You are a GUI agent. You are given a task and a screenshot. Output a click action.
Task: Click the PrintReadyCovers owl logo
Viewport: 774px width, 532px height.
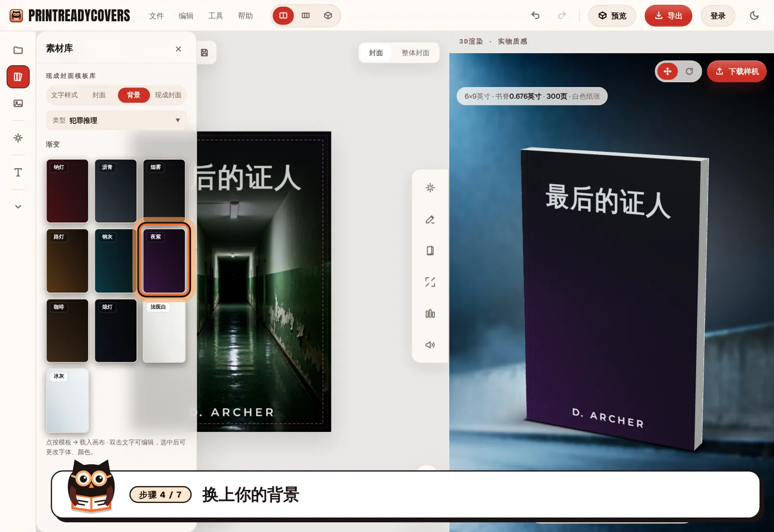16,16
